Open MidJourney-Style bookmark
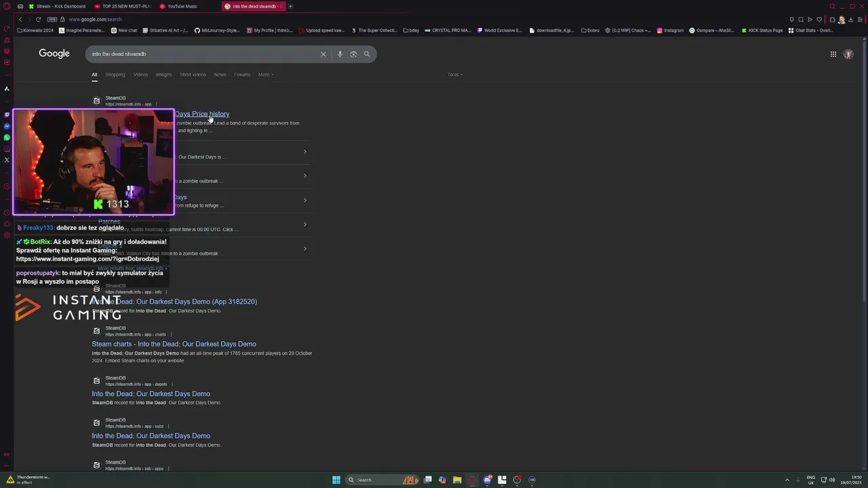 [x=217, y=30]
